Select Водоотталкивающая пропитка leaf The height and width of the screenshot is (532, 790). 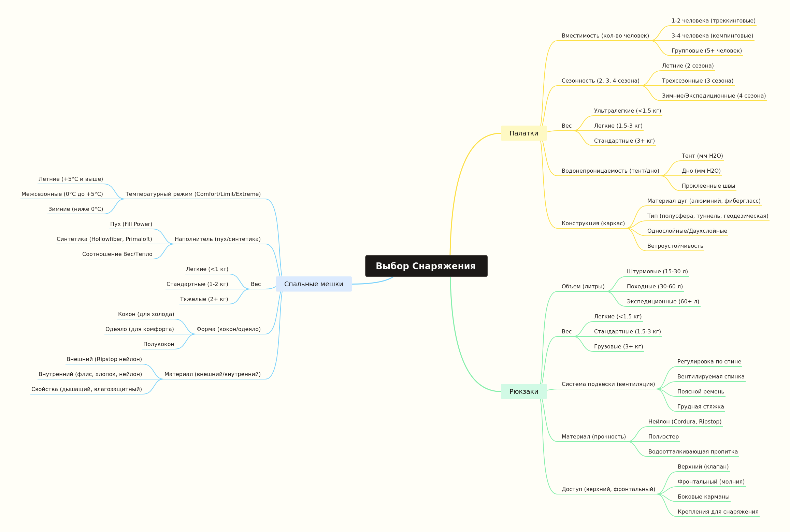coord(693,452)
